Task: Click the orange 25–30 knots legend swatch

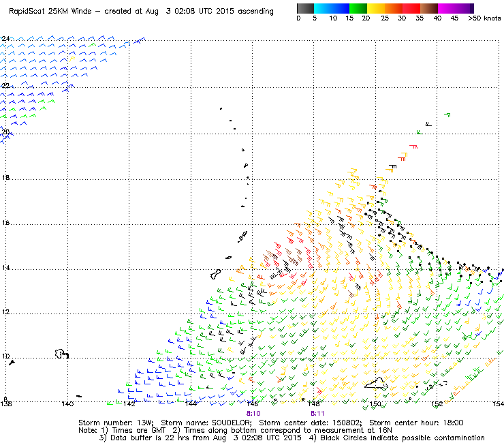Action: tap(394, 8)
